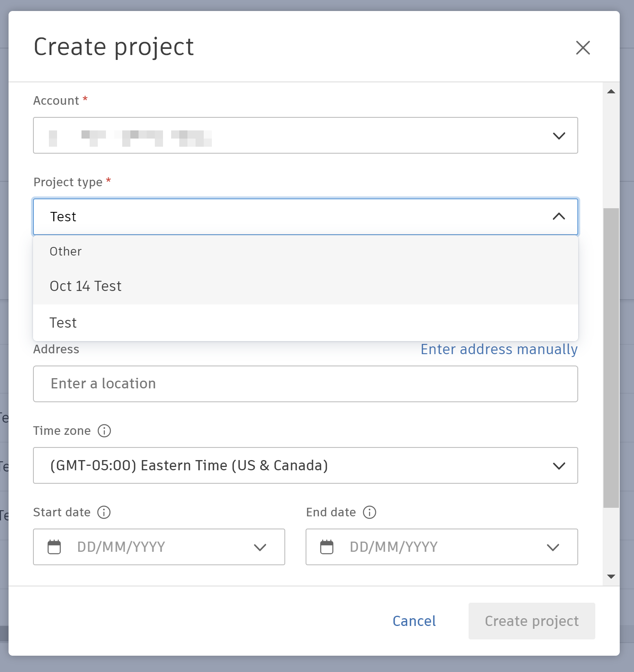
Task: Click the scrollbar down arrow
Action: pos(611,576)
